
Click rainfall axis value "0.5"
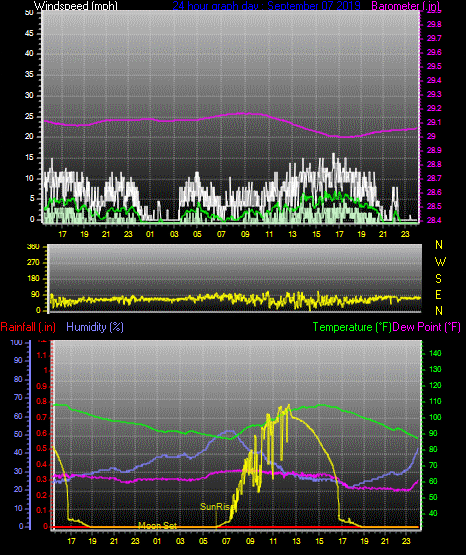42,448
